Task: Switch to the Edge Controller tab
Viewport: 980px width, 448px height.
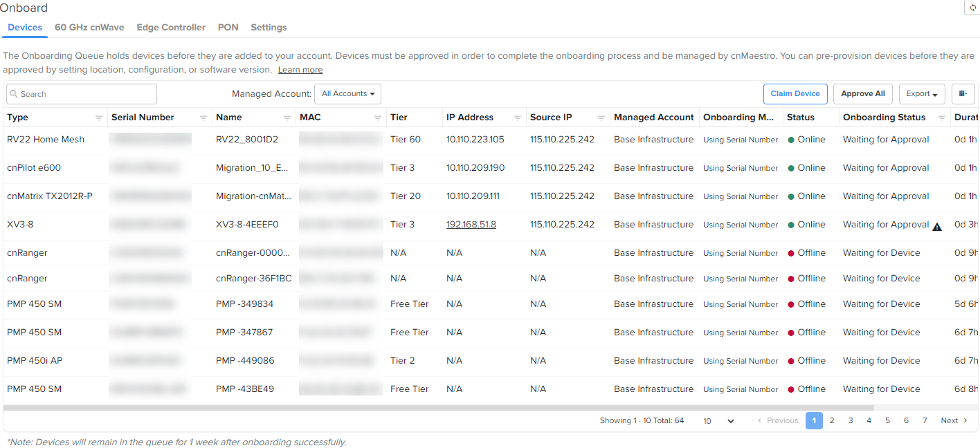Action: pyautogui.click(x=171, y=28)
